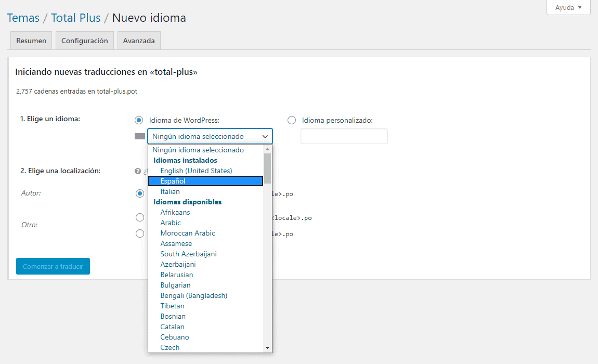Click the gray language flag placeholder
Viewport: 598px width, 364px height.
(139, 136)
